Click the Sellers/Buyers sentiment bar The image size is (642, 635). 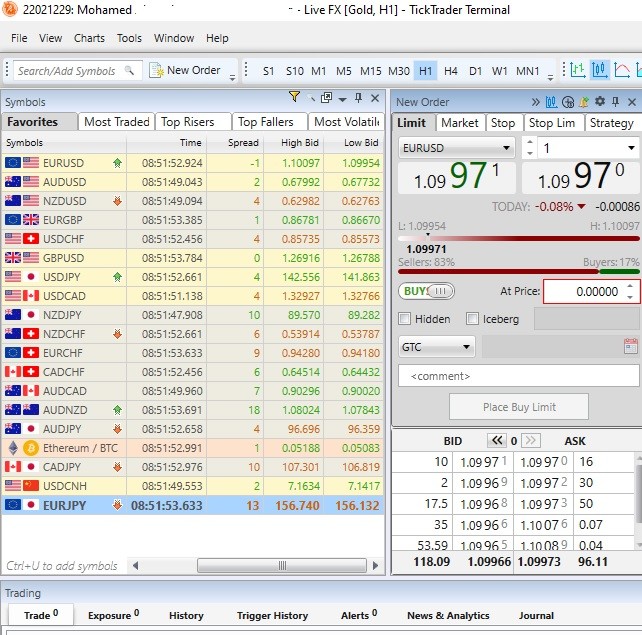518,271
